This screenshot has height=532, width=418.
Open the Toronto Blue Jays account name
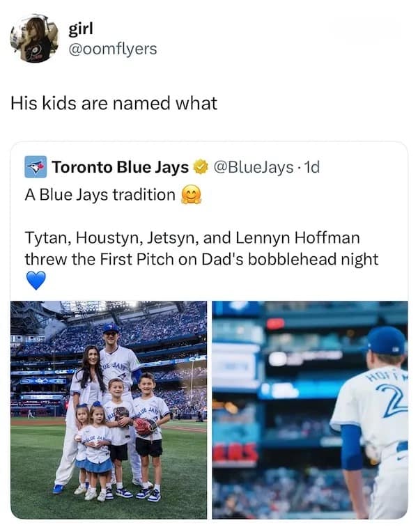pos(121,167)
